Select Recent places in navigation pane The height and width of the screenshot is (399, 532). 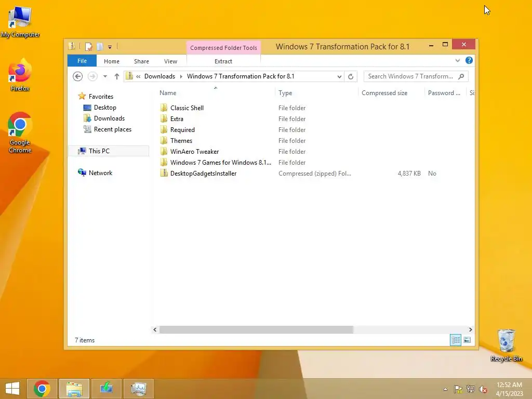(113, 129)
